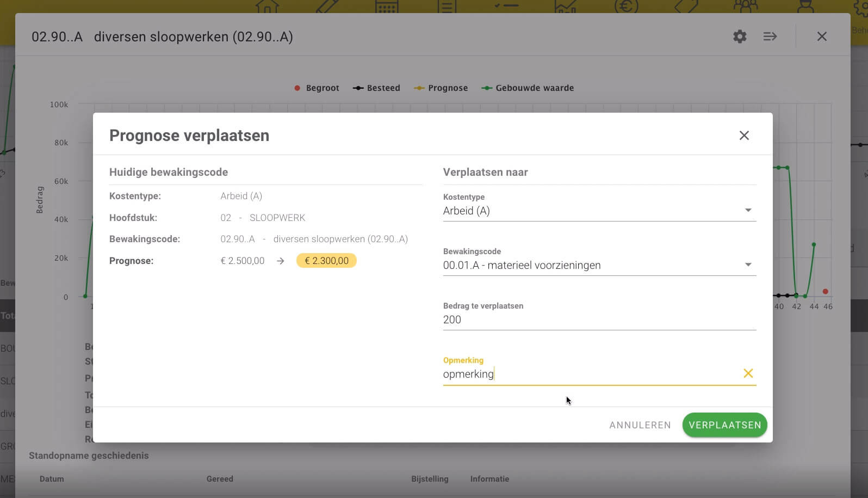Open the Kostentype dropdown
This screenshot has height=498, width=868.
click(599, 211)
